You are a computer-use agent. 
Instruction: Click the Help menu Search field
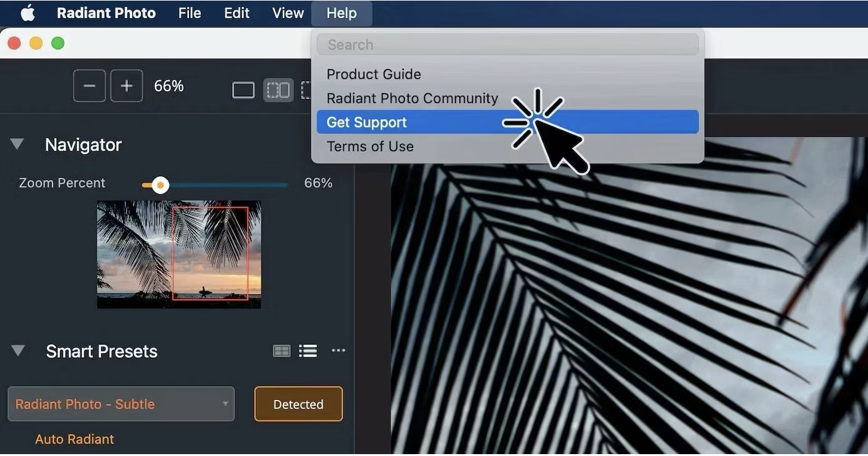(507, 45)
